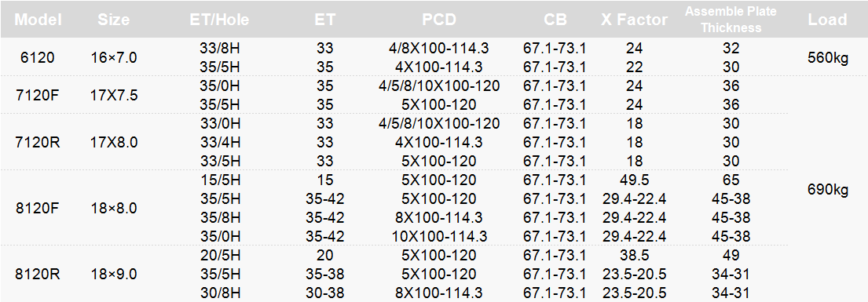Select the 16×7.0 size cell
Image resolution: width=868 pixels, height=302 pixels.
click(x=113, y=57)
